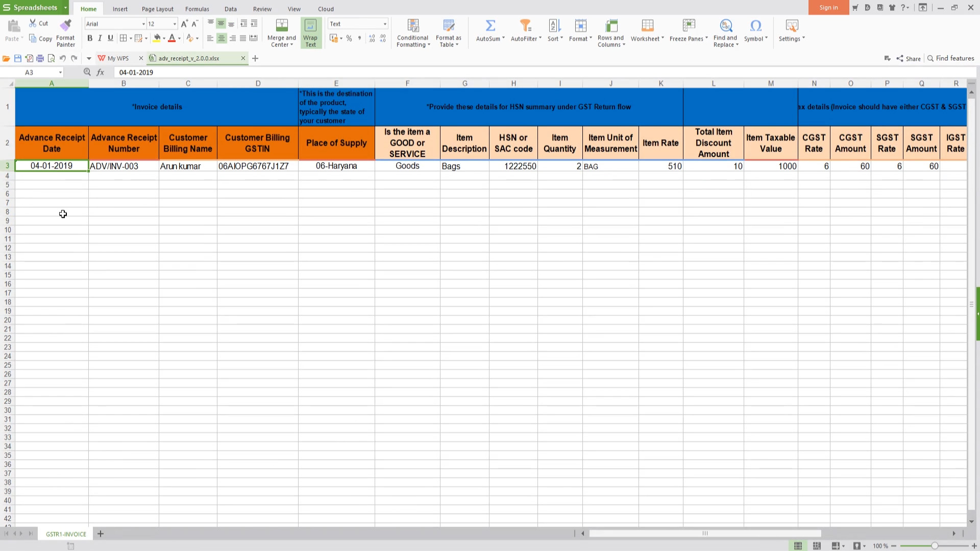Toggle Bold formatting button on
The image size is (980, 551).
tap(90, 38)
